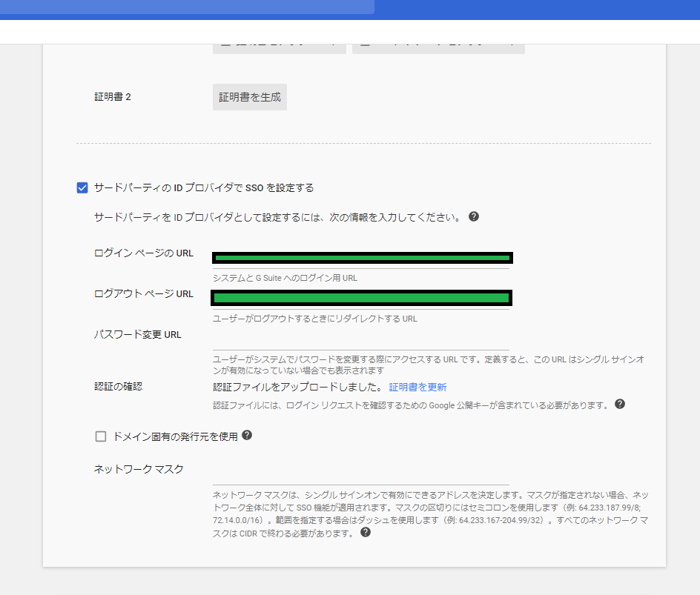Screen dimensions: 700x595
Task: Click the download icon on the left certificate button
Action: pos(226,43)
